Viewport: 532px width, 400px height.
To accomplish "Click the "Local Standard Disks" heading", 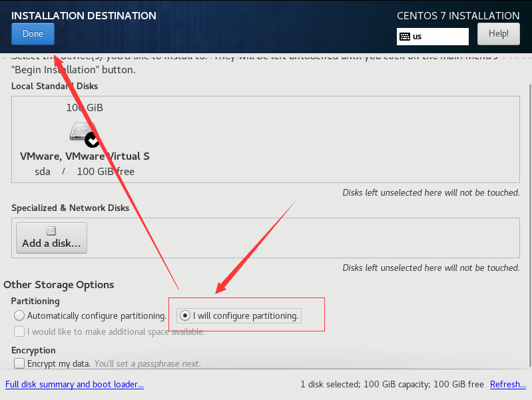I will [x=55, y=86].
